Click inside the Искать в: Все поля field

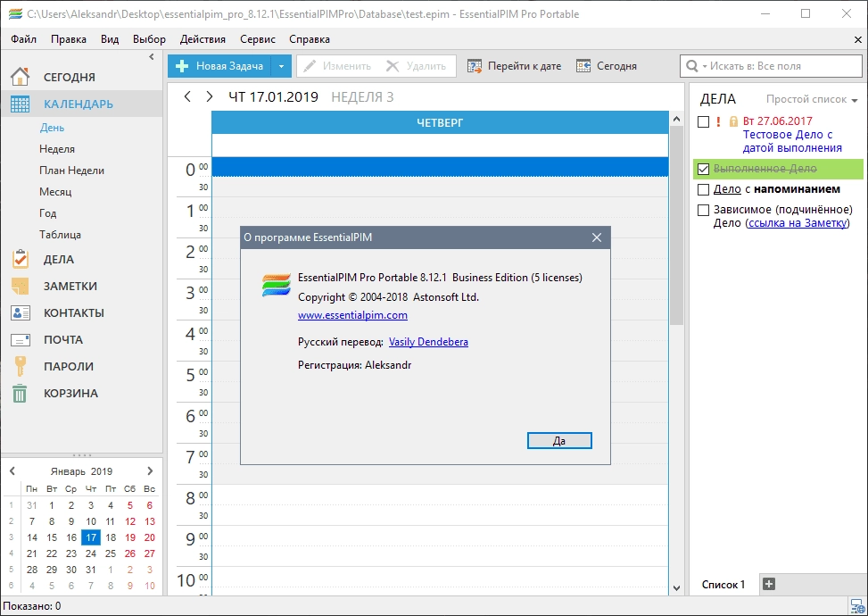[x=771, y=66]
